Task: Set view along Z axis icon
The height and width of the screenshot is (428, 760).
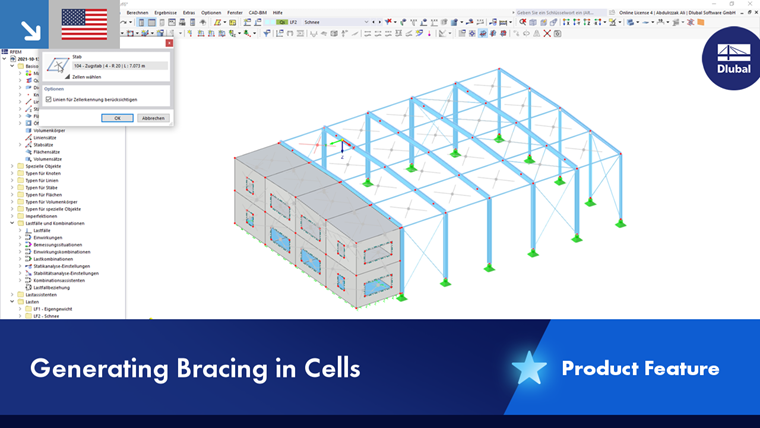Action: (587, 22)
